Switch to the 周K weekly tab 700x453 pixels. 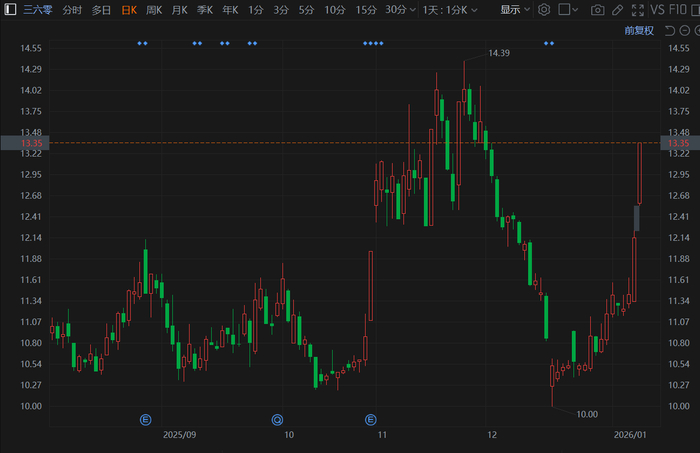point(154,10)
